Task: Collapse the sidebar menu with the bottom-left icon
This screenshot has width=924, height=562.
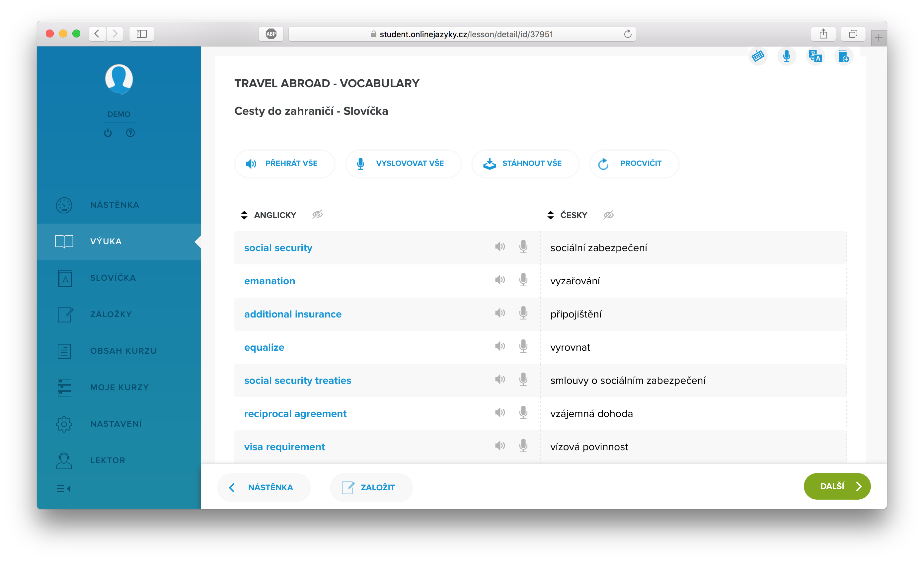Action: (x=64, y=489)
